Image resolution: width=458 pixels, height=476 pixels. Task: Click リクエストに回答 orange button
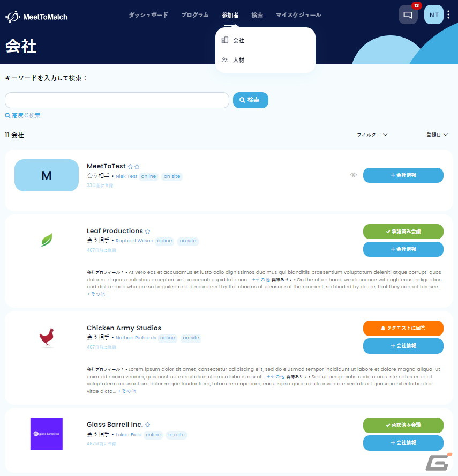pos(403,328)
